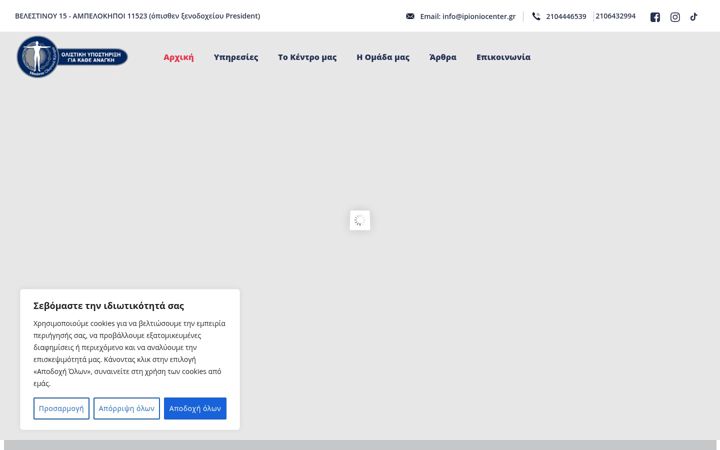Click Προσαρμογή cookie settings button
This screenshot has height=450, width=720.
pos(61,408)
